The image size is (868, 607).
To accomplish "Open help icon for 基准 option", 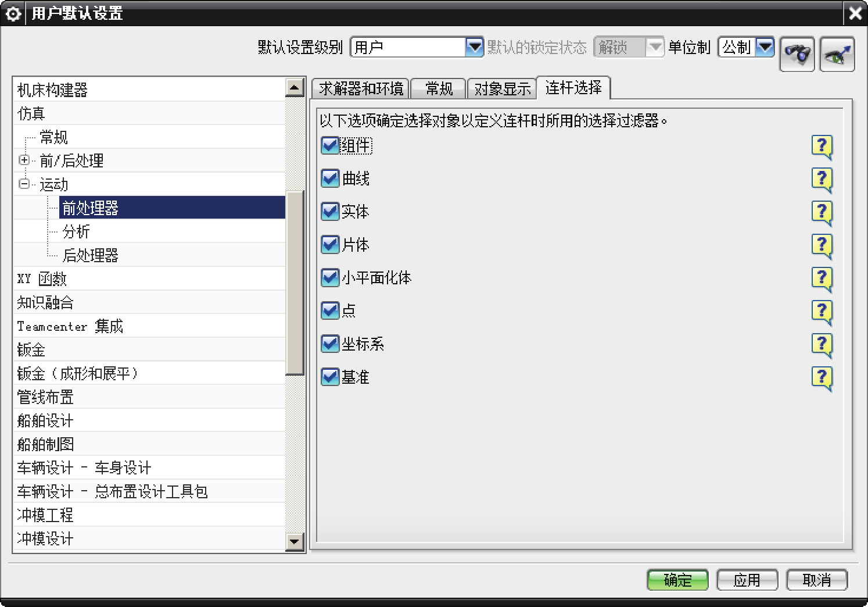I will (x=822, y=379).
